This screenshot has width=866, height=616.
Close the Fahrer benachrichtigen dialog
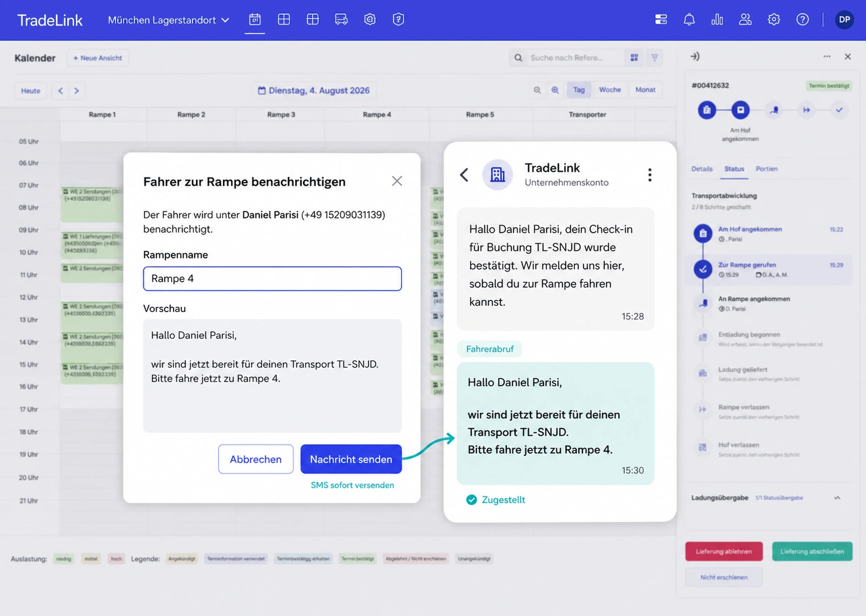(397, 181)
